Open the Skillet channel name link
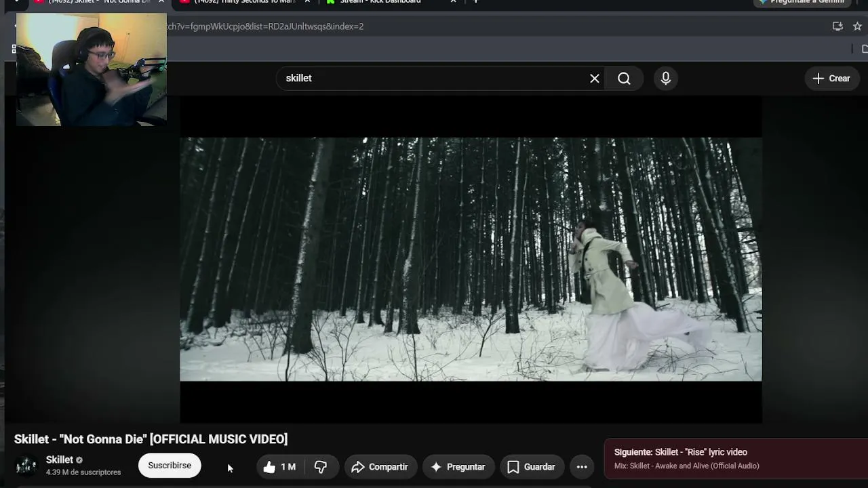Screen dimensions: 868x488 [x=60, y=460]
